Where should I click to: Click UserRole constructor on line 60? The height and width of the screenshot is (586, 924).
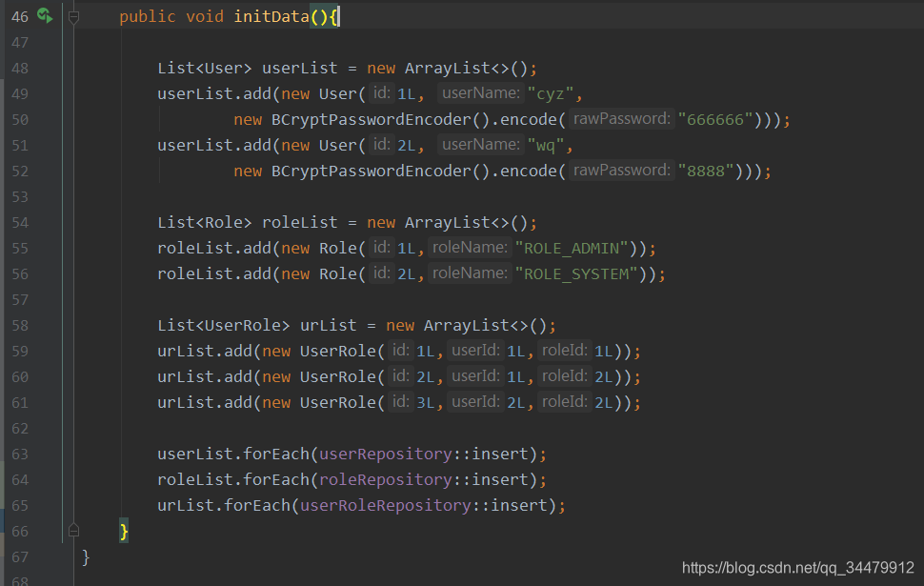tap(337, 376)
